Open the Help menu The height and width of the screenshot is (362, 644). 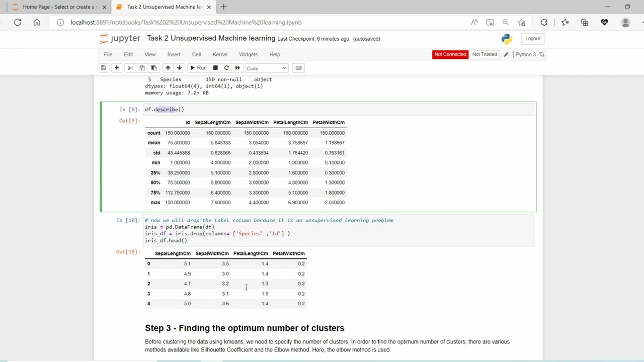(275, 54)
